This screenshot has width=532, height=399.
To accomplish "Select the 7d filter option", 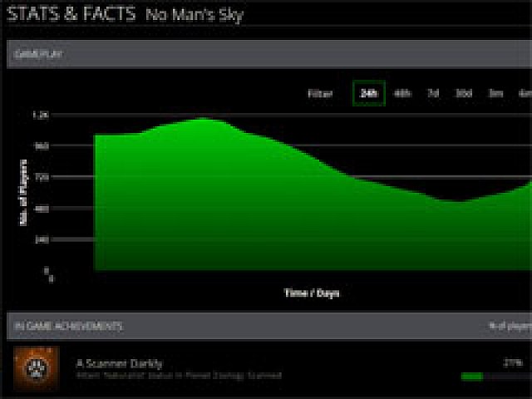I will [x=433, y=93].
